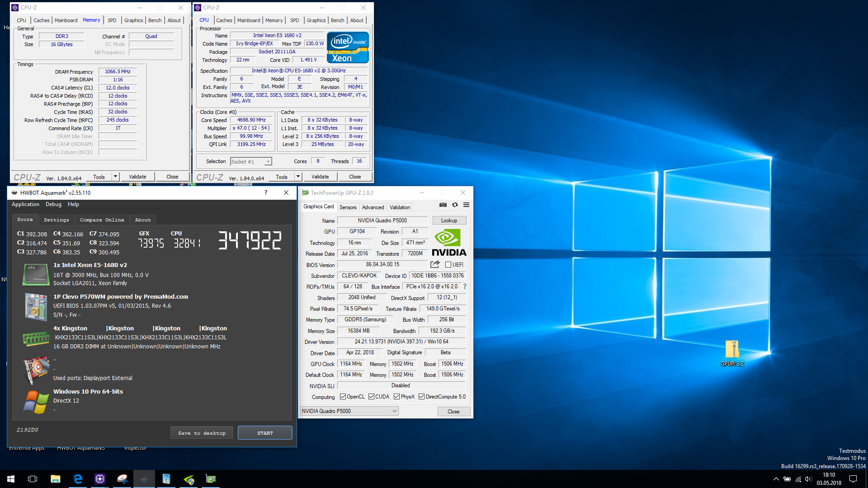This screenshot has height=488, width=868.
Task: Open the Wi-Fi network tray icon
Action: tap(798, 479)
